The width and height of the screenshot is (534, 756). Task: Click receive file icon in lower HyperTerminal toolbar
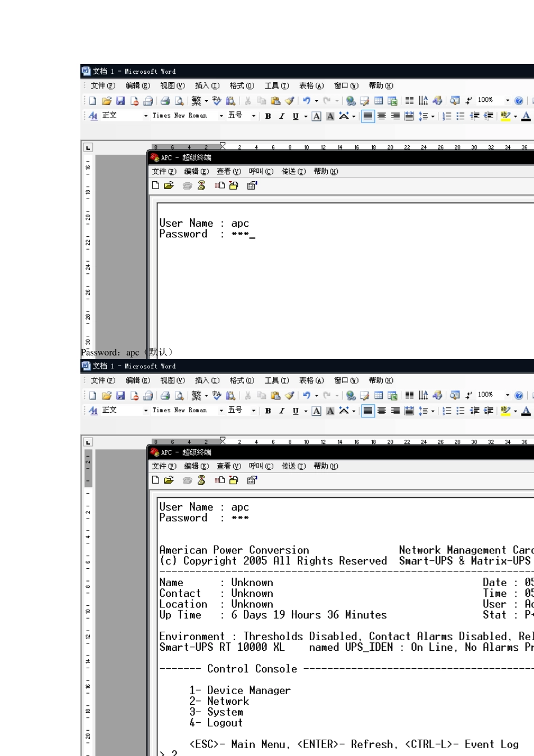point(233,480)
